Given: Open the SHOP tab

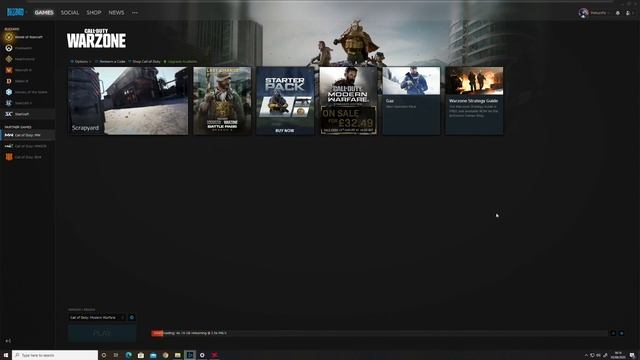Looking at the screenshot, I should click(93, 13).
